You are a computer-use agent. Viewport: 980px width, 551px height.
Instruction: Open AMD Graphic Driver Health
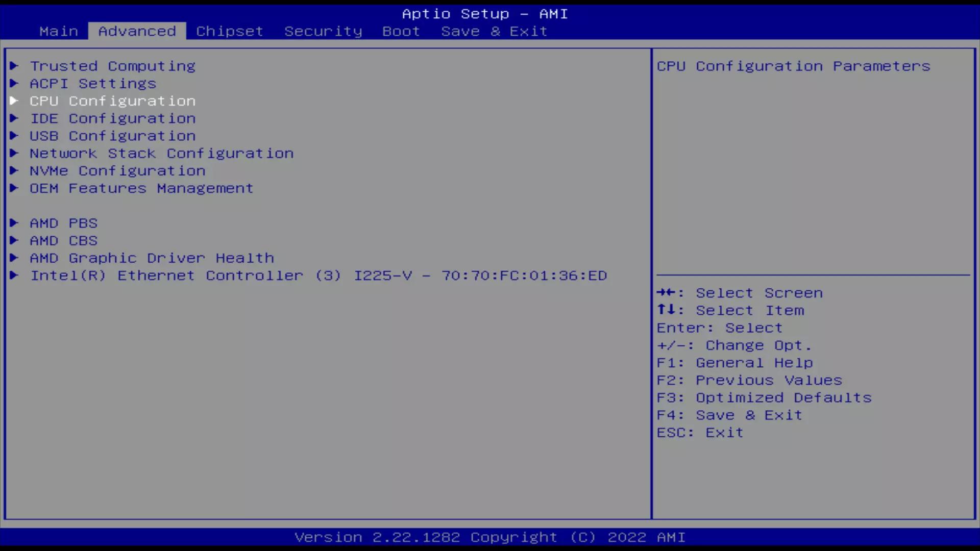(152, 258)
